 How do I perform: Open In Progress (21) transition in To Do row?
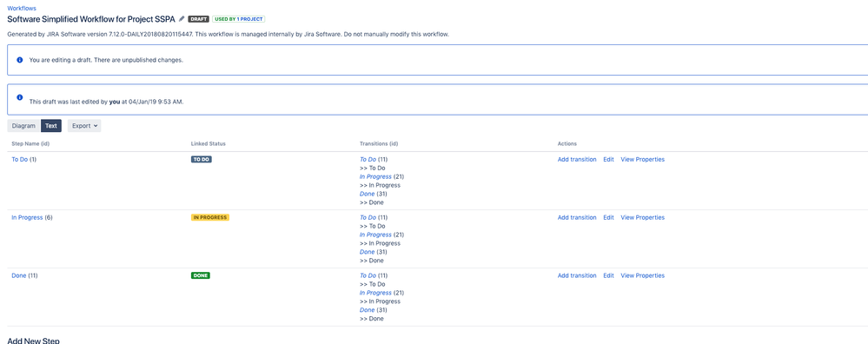coord(375,176)
